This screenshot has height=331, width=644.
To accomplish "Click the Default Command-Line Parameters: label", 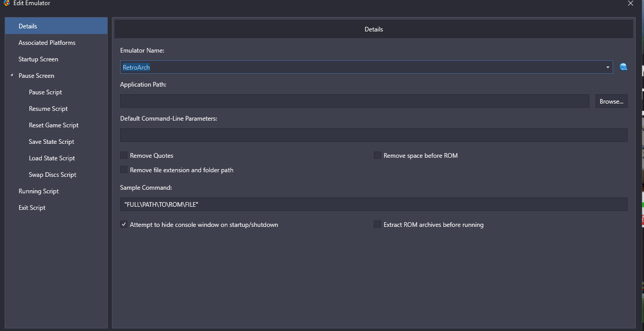I will tap(169, 119).
